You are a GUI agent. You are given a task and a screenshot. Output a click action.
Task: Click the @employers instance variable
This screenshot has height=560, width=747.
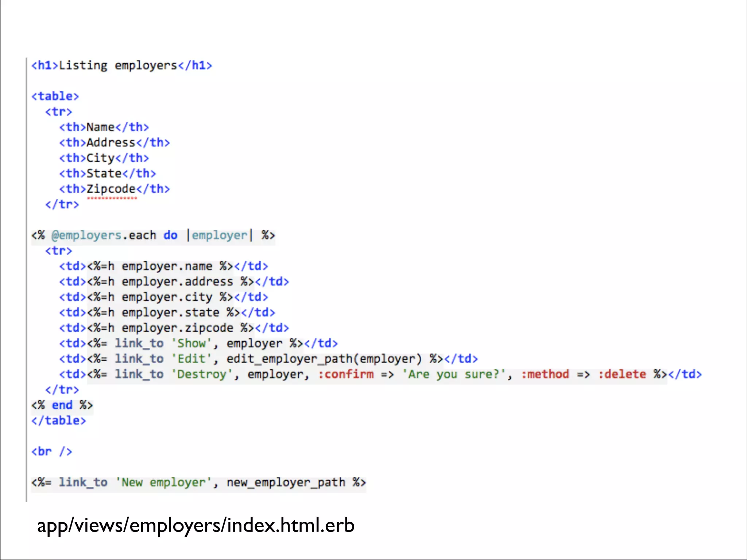[86, 236]
